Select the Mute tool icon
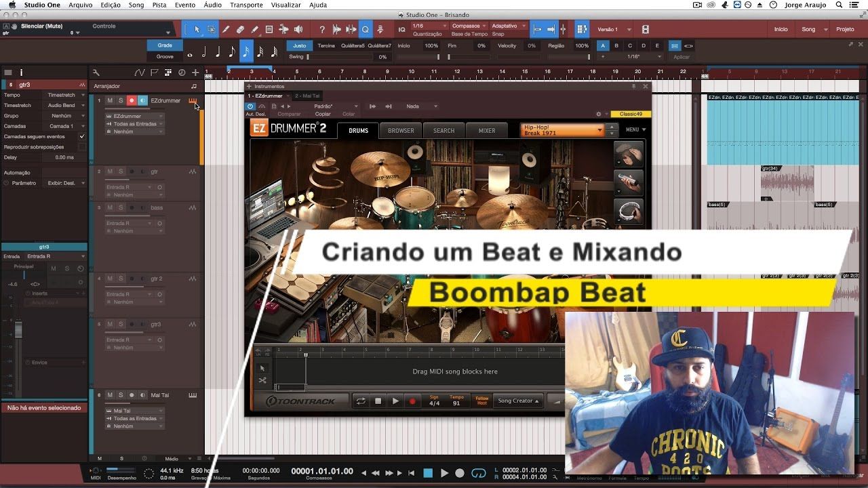The image size is (868, 488). tap(283, 30)
